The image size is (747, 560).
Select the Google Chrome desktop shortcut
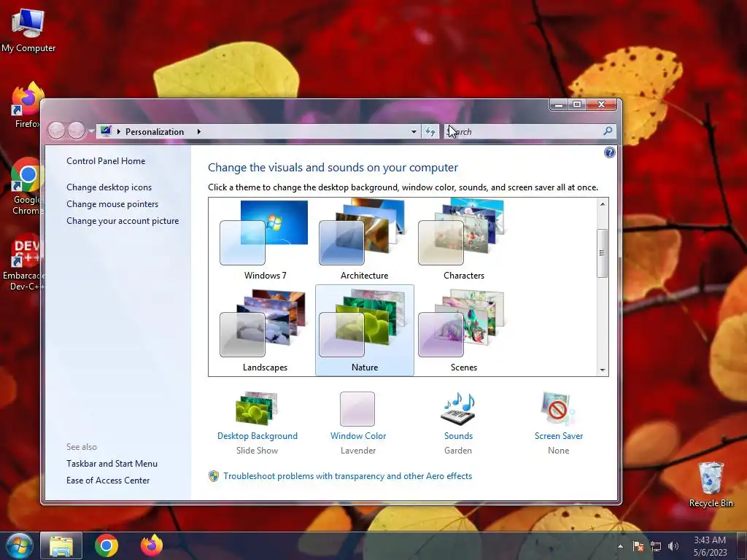[x=27, y=187]
